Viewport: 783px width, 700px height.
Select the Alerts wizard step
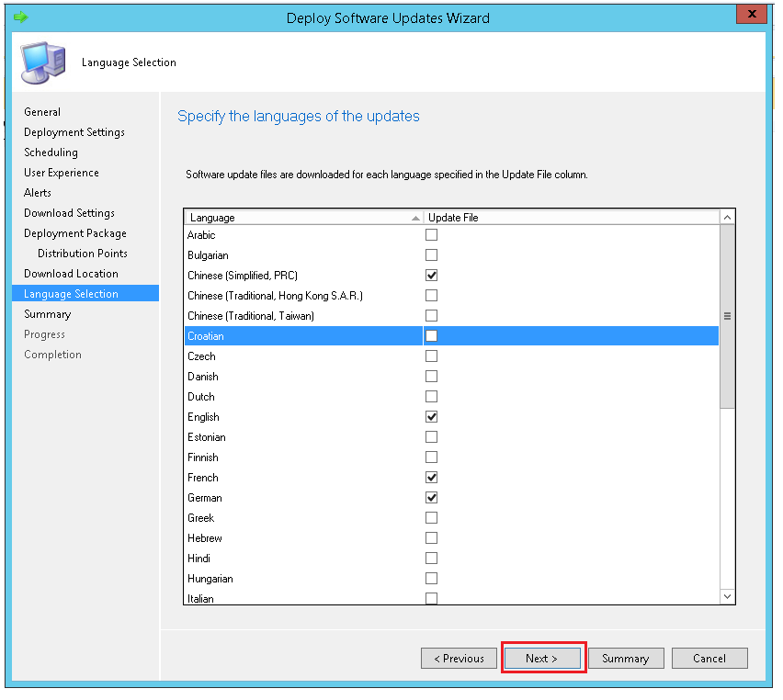[37, 192]
